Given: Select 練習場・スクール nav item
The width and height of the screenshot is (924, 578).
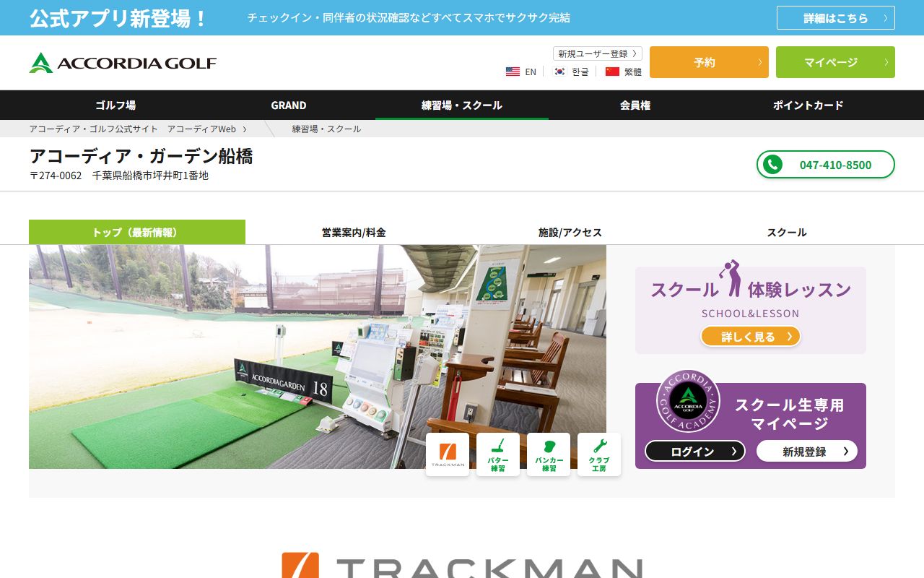Looking at the screenshot, I should click(462, 105).
